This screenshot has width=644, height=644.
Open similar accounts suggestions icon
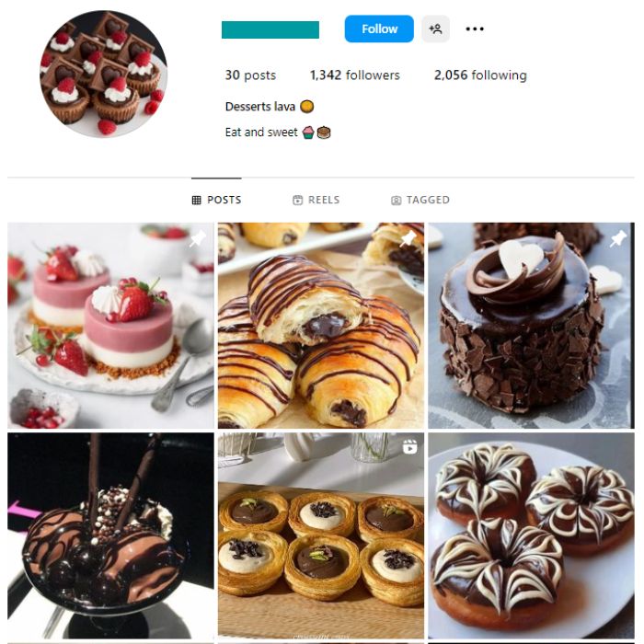click(x=435, y=29)
